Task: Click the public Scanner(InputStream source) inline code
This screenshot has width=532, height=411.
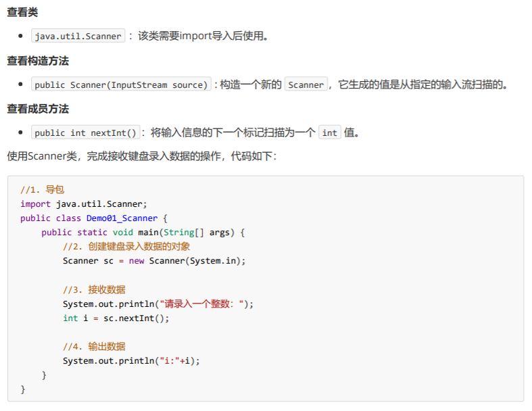Action: point(121,84)
